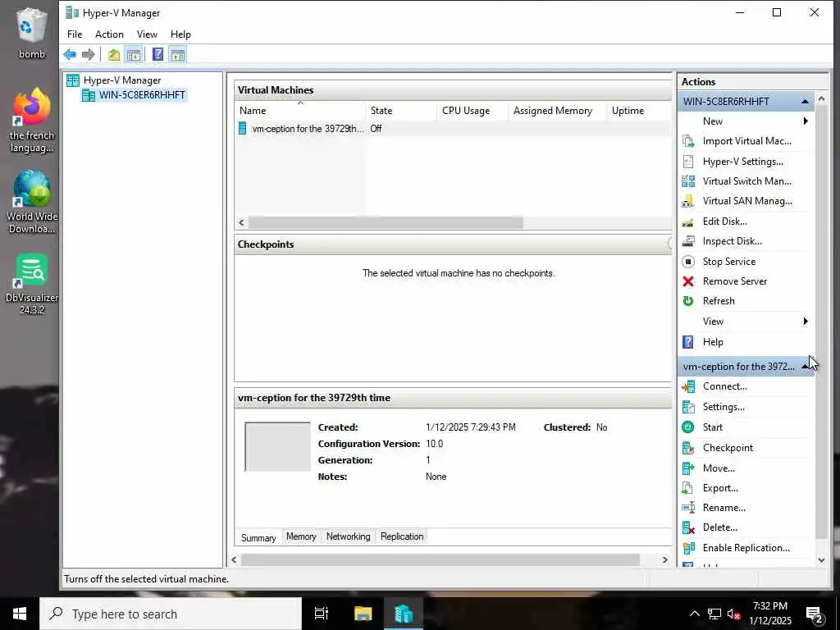Select Hyper-V Manager root tree node
This screenshot has height=630, width=840.
pos(121,80)
